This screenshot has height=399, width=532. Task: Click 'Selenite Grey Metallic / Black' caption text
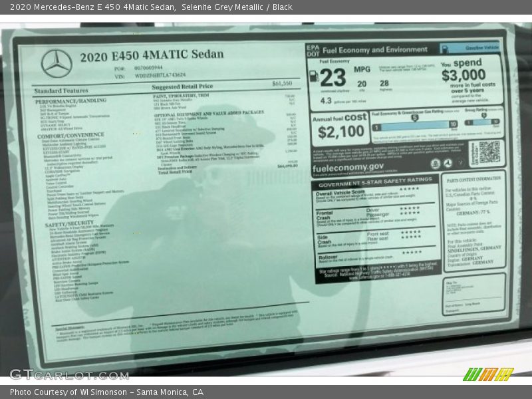(x=237, y=7)
